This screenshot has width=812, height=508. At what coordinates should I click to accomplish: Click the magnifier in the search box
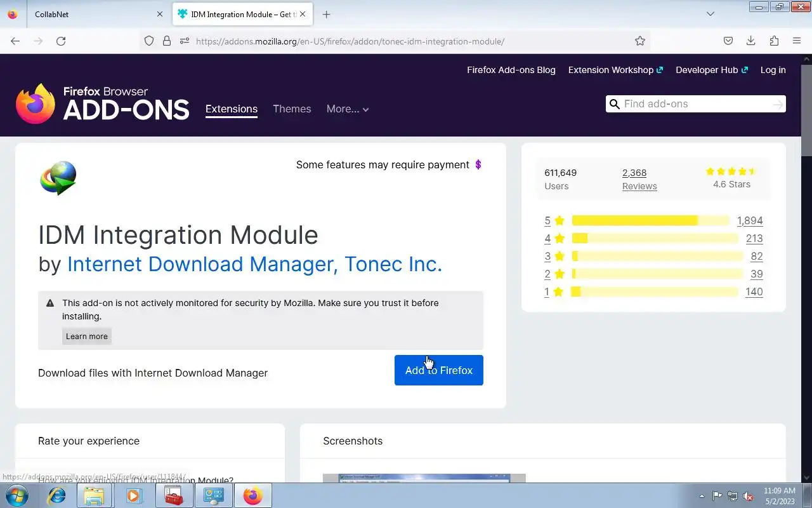[x=614, y=104]
